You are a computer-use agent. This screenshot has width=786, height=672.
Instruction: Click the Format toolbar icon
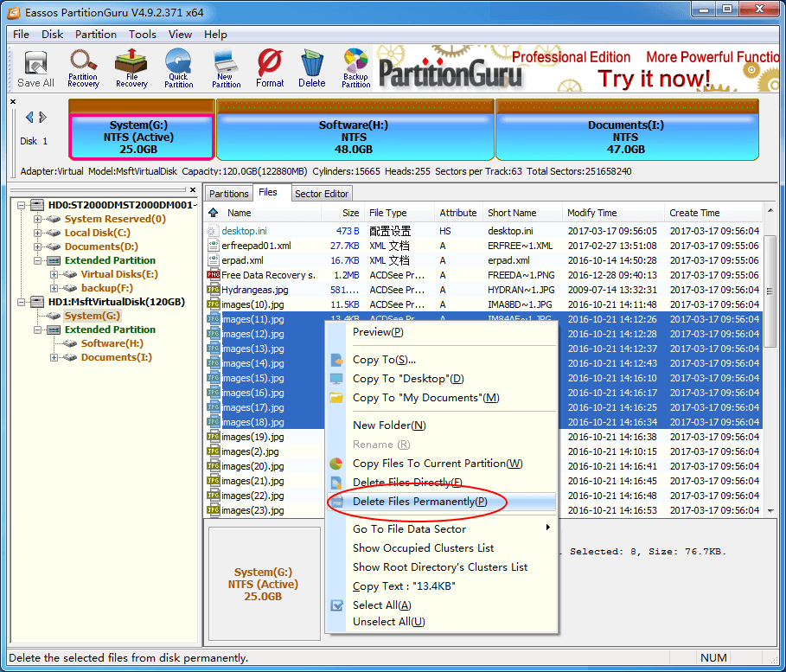[270, 69]
